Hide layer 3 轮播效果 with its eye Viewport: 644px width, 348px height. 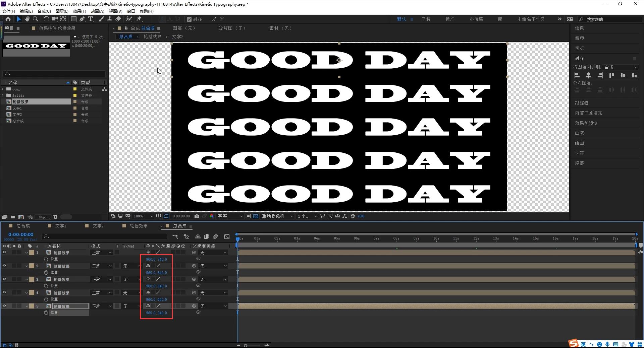tap(4, 279)
